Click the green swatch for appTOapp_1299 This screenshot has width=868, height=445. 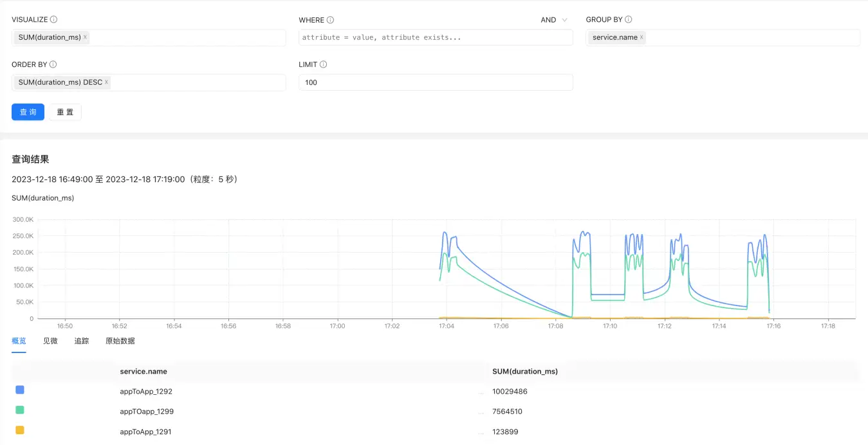click(x=20, y=410)
